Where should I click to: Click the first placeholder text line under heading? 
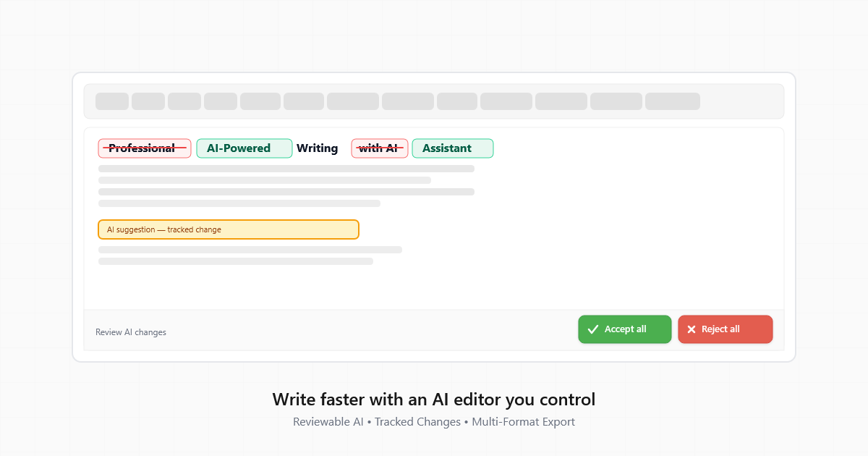tap(286, 169)
